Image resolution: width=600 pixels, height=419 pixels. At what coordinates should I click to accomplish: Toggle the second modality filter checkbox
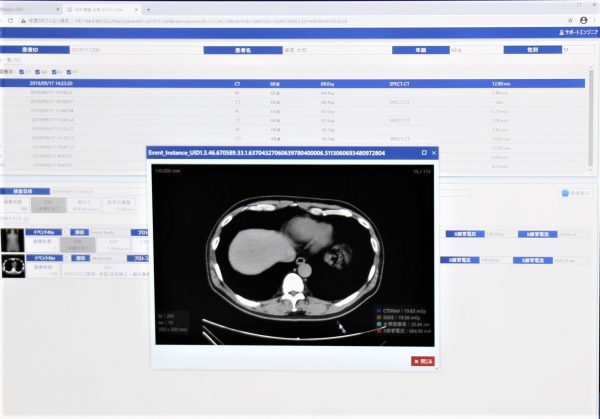(x=39, y=71)
